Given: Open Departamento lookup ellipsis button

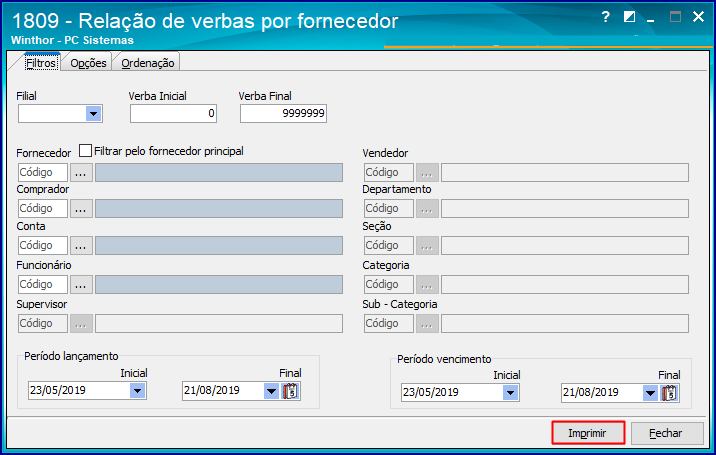Looking at the screenshot, I should (427, 208).
